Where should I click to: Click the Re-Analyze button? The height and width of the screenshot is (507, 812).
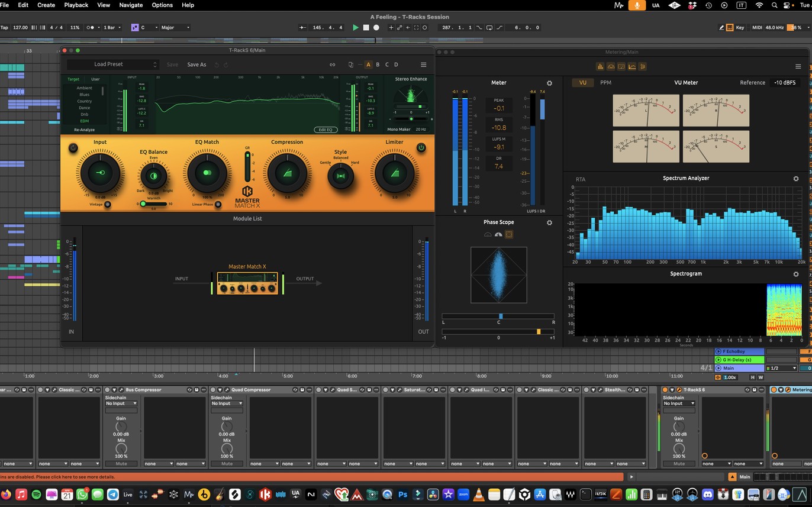coord(84,130)
